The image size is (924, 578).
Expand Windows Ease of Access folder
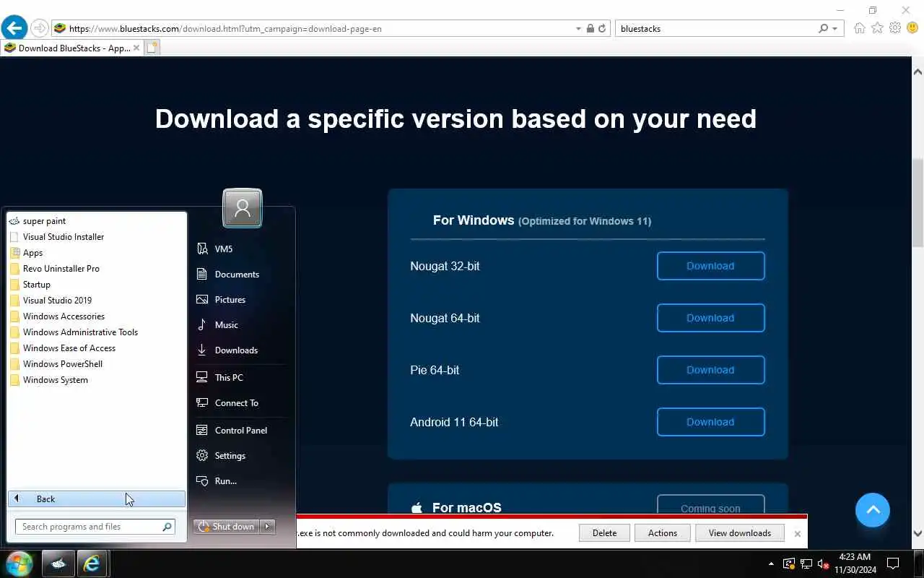tap(97, 348)
